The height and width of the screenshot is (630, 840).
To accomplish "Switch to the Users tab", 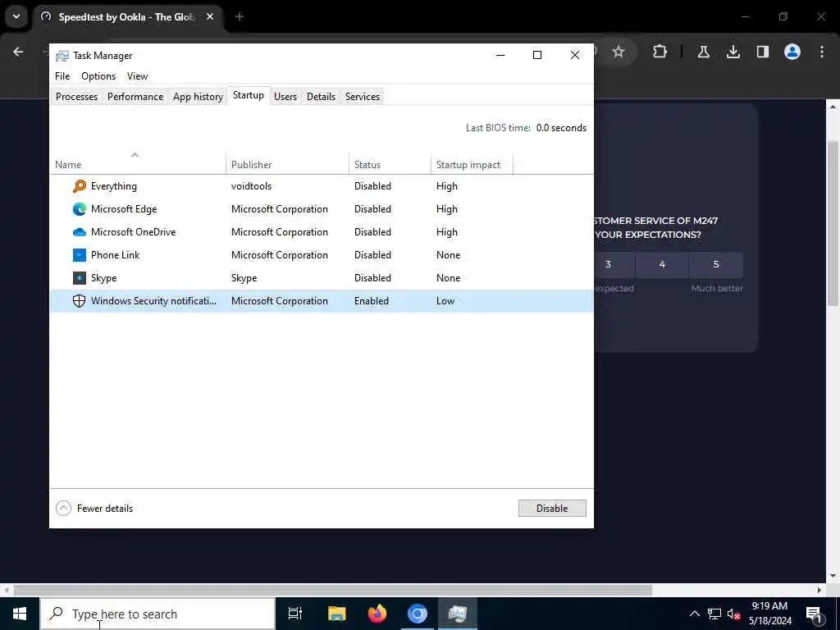I will 285,97.
